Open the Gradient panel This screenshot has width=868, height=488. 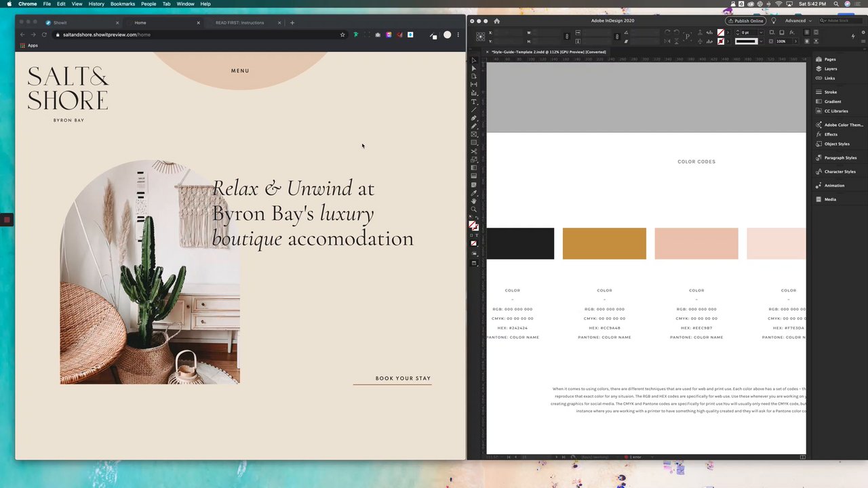pos(833,102)
